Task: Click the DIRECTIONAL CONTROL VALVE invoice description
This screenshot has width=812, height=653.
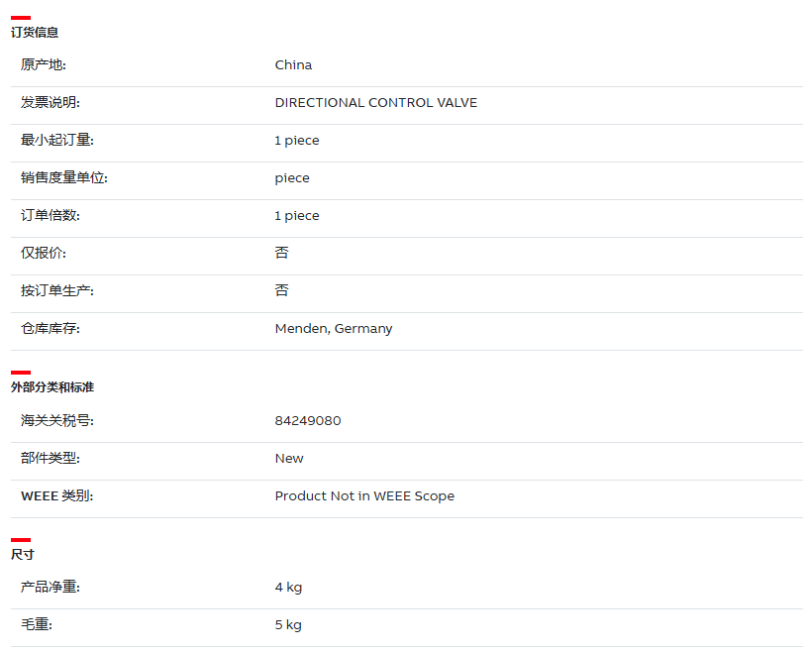Action: 376,103
